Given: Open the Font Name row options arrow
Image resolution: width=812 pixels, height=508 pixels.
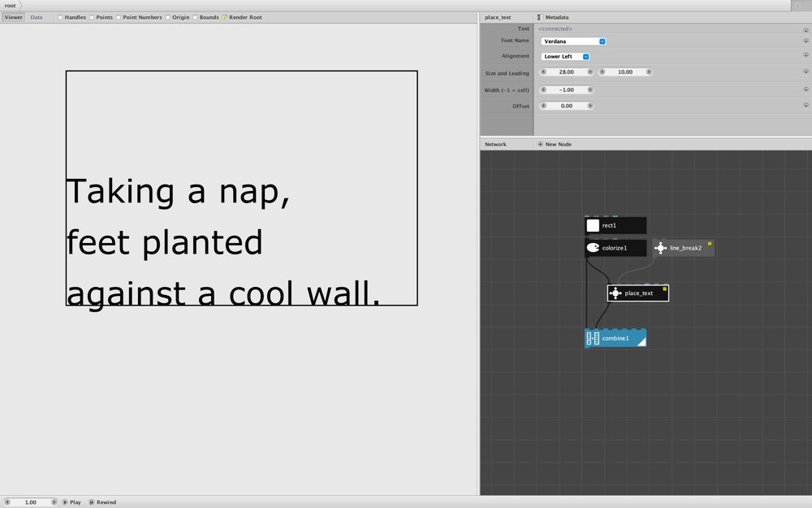Looking at the screenshot, I should (806, 41).
